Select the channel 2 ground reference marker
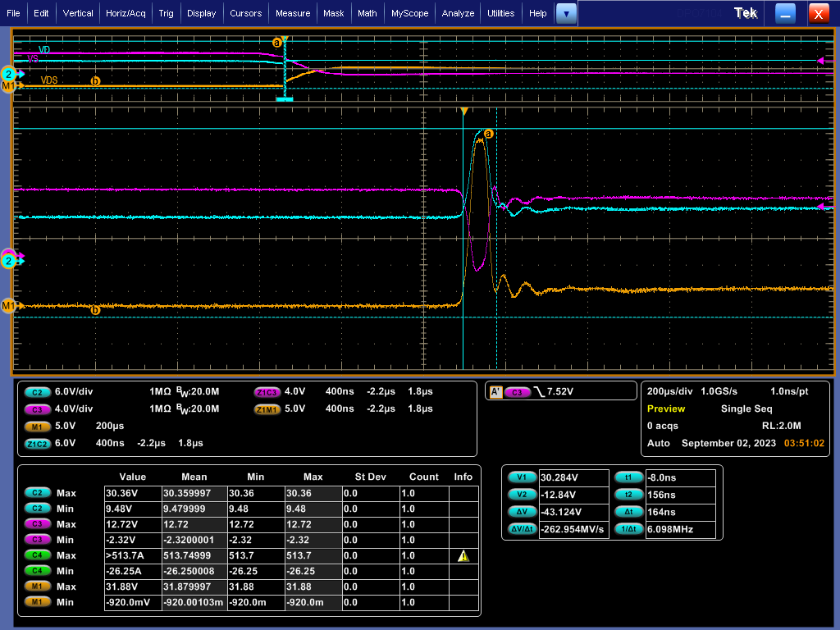Screen dimensions: 840x630 coord(10,261)
